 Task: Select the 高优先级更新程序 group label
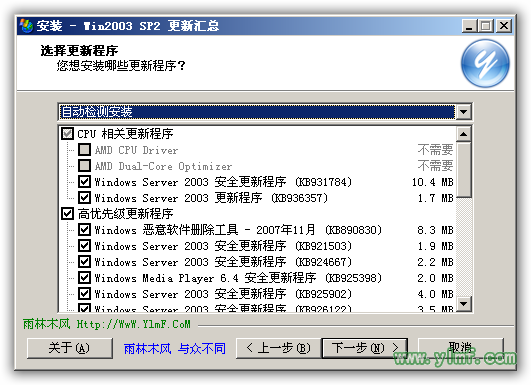coord(125,214)
